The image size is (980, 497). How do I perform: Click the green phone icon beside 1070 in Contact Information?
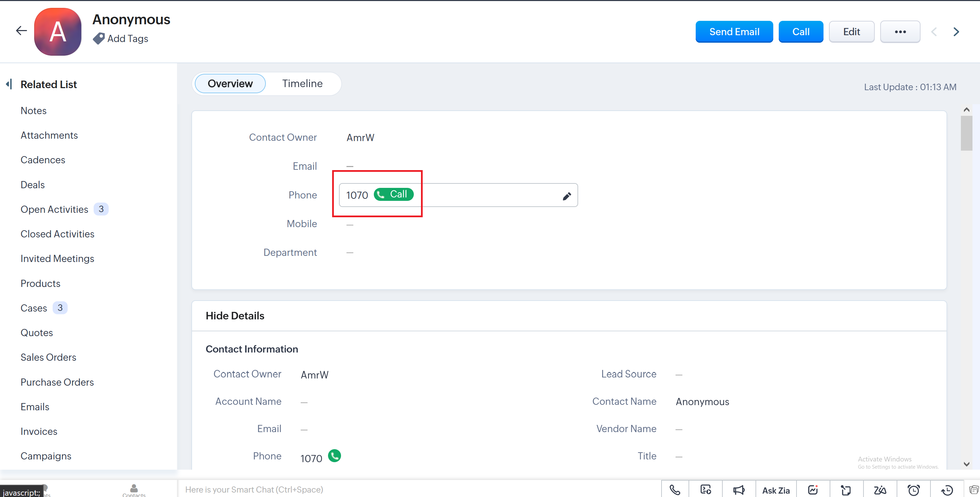(334, 456)
